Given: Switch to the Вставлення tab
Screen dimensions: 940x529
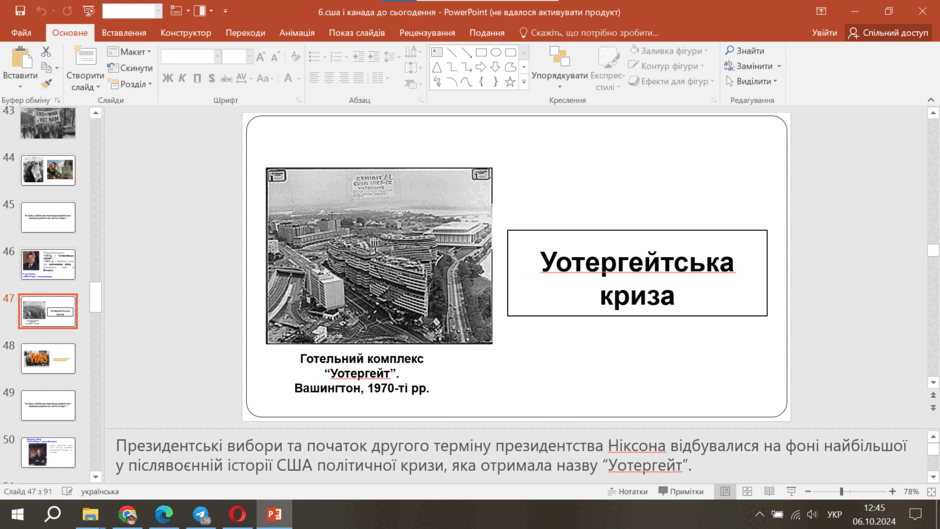Looking at the screenshot, I should click(x=123, y=32).
